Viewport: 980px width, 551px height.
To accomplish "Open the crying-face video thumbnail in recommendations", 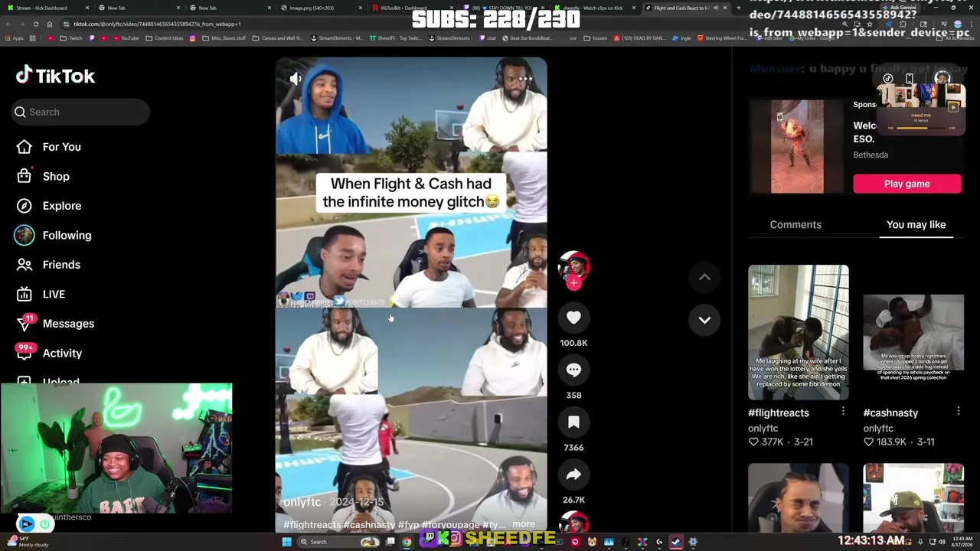I will click(x=799, y=497).
